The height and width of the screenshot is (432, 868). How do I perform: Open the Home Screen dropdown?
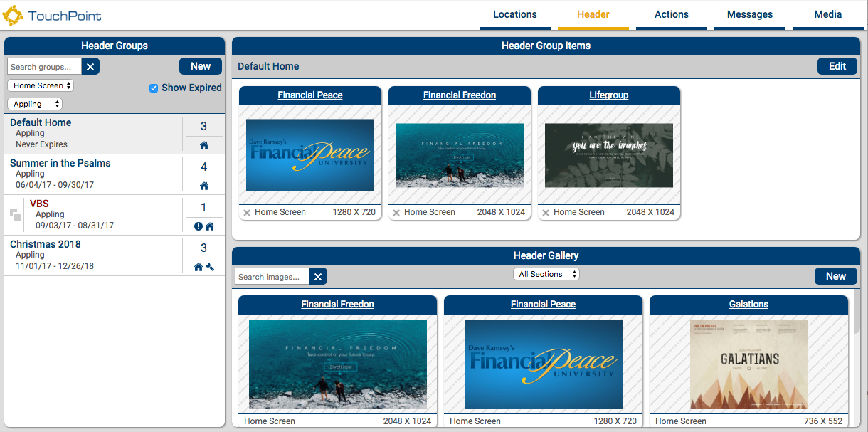point(41,85)
